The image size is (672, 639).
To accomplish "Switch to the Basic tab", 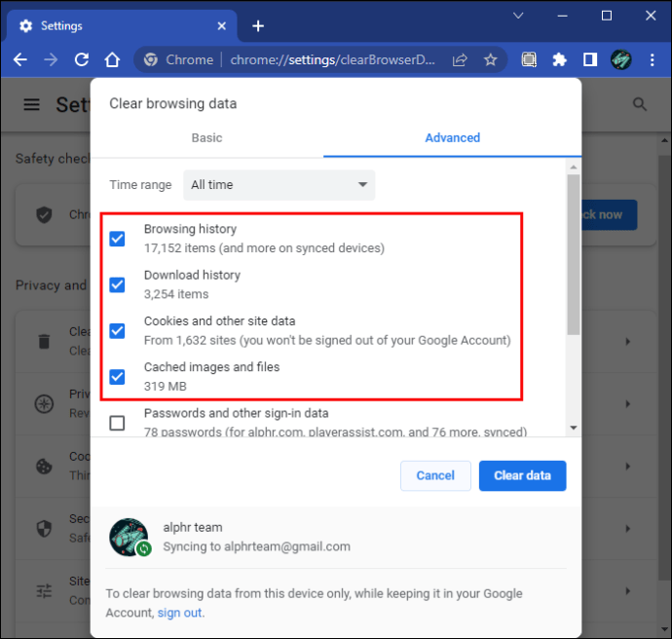I will click(206, 138).
